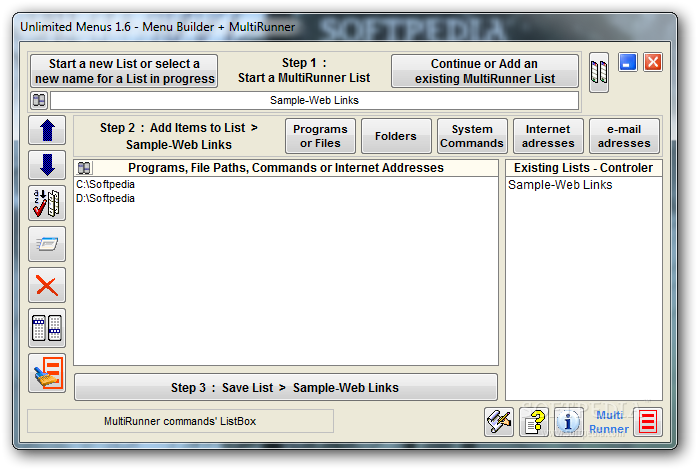The height and width of the screenshot is (470, 698).
Task: Click the blue minimize window button
Action: tap(628, 62)
